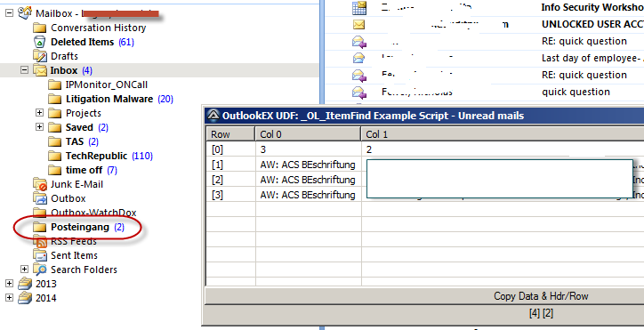The height and width of the screenshot is (330, 644).
Task: Open the TechRepublic folder
Action: [97, 156]
